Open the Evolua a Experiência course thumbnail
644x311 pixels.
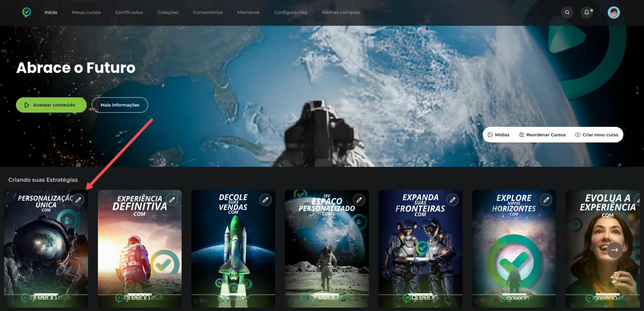pyautogui.click(x=603, y=249)
